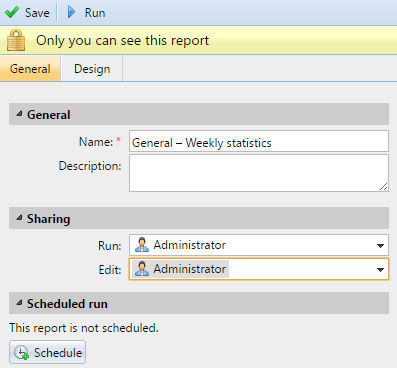Viewport: 397px width, 368px height.
Task: Select highlighted Administrator in Edit combo box
Action: pos(180,269)
